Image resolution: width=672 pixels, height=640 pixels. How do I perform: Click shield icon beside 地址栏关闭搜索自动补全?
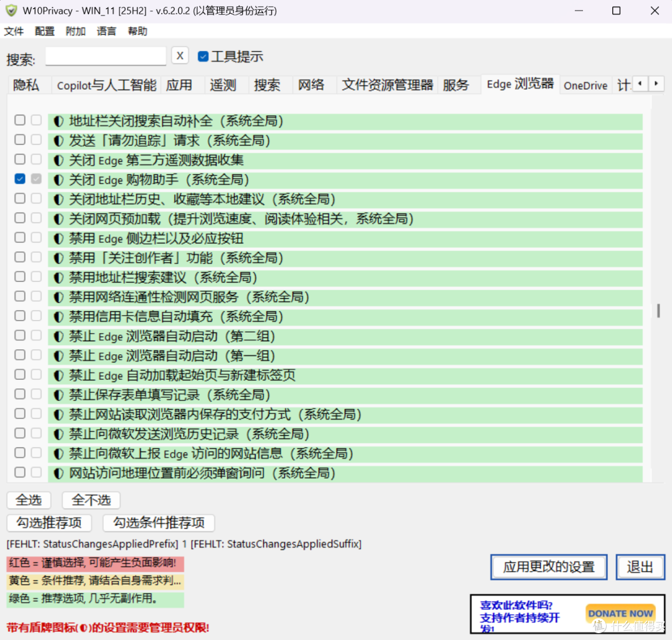pyautogui.click(x=58, y=121)
